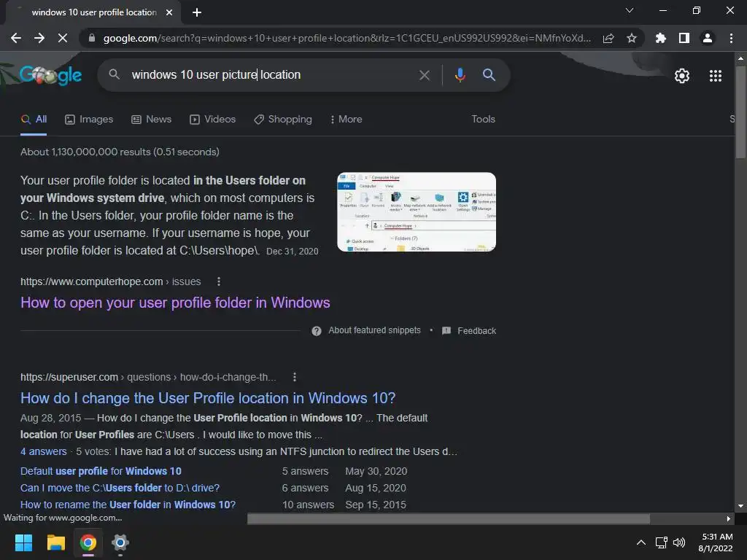Click the vertical scrollbar thumb
Image resolution: width=747 pixels, height=560 pixels.
[x=740, y=112]
